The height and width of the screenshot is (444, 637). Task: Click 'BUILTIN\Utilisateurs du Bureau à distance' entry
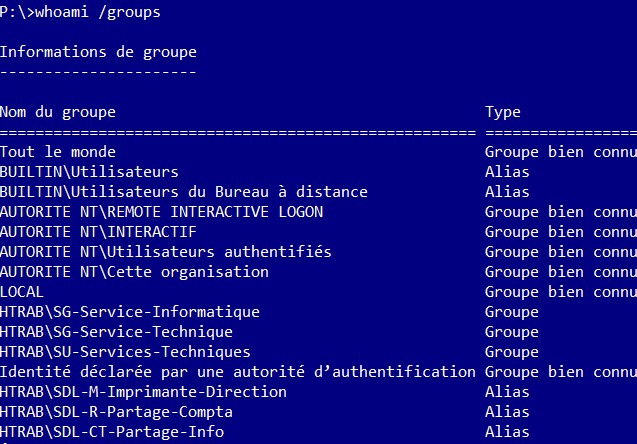[x=184, y=192]
